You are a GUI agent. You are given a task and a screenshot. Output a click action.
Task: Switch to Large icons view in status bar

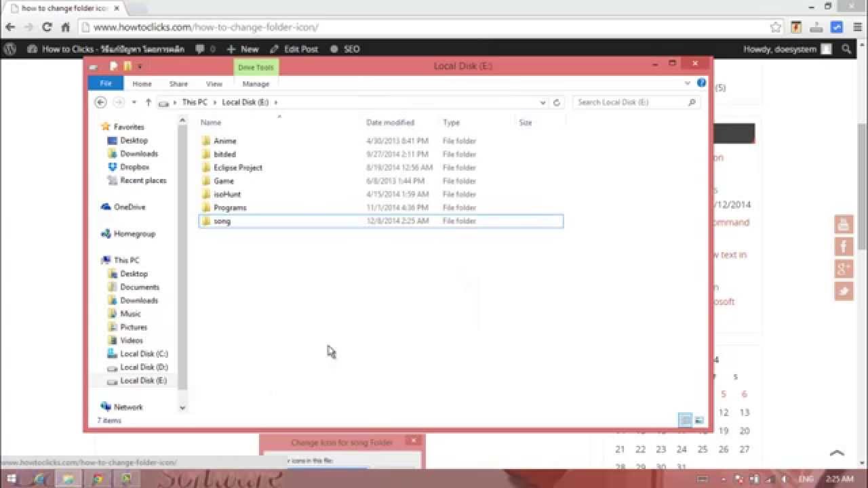[699, 420]
